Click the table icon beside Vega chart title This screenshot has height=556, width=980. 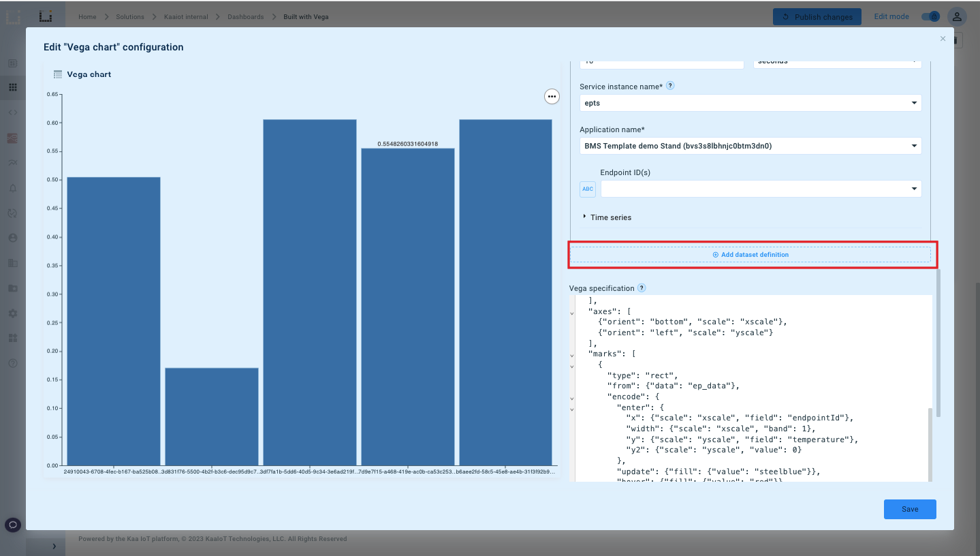tap(58, 74)
